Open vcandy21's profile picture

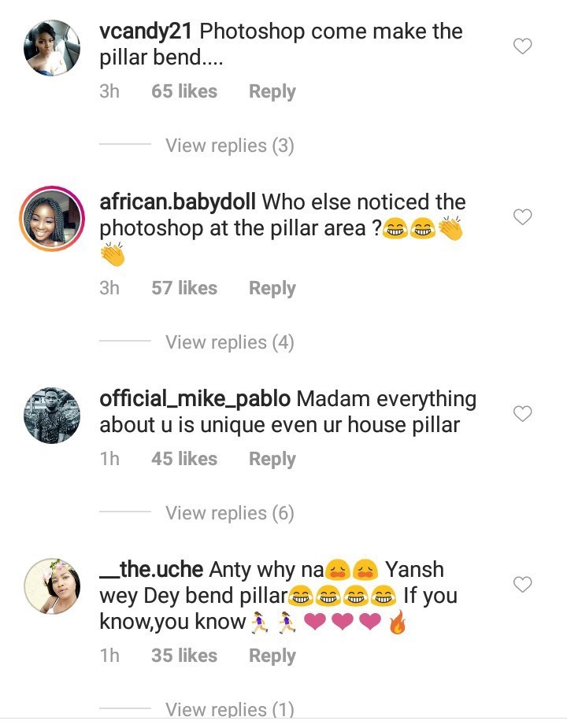[52, 47]
